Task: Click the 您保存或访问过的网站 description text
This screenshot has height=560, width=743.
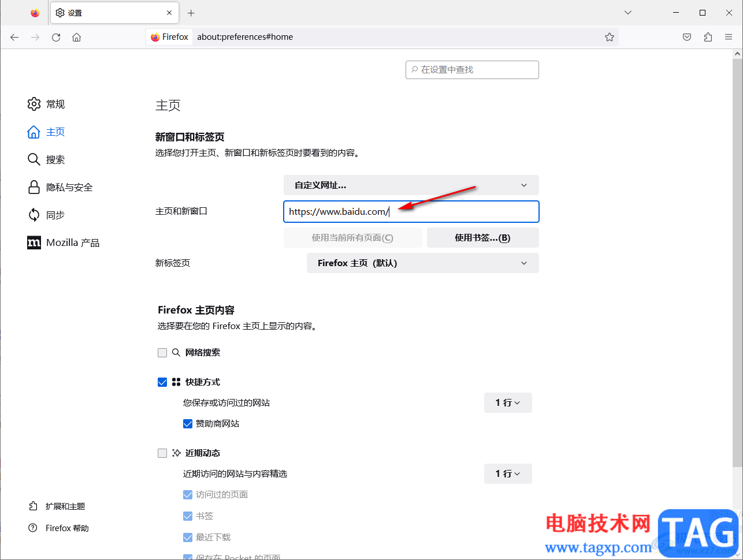Action: [226, 403]
